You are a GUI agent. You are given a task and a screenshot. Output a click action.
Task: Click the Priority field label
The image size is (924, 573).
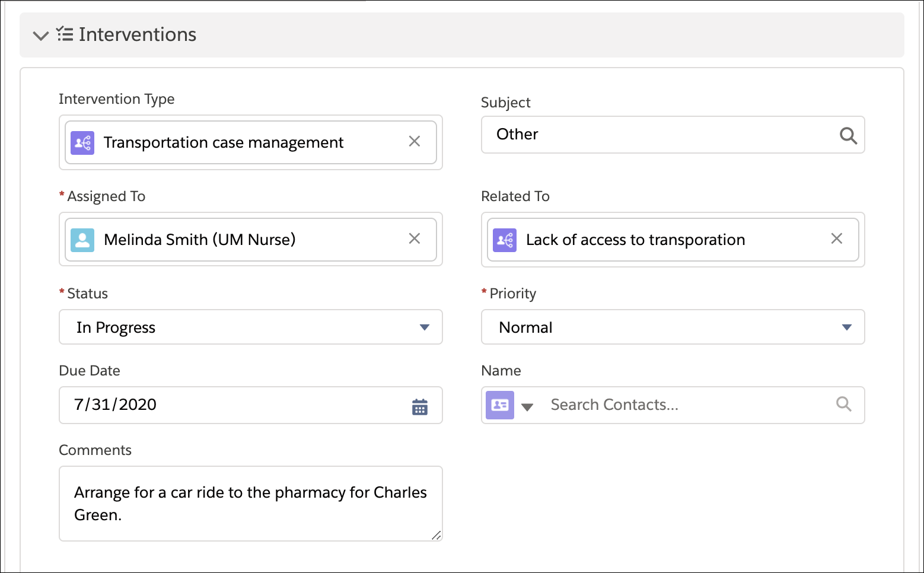tap(513, 294)
